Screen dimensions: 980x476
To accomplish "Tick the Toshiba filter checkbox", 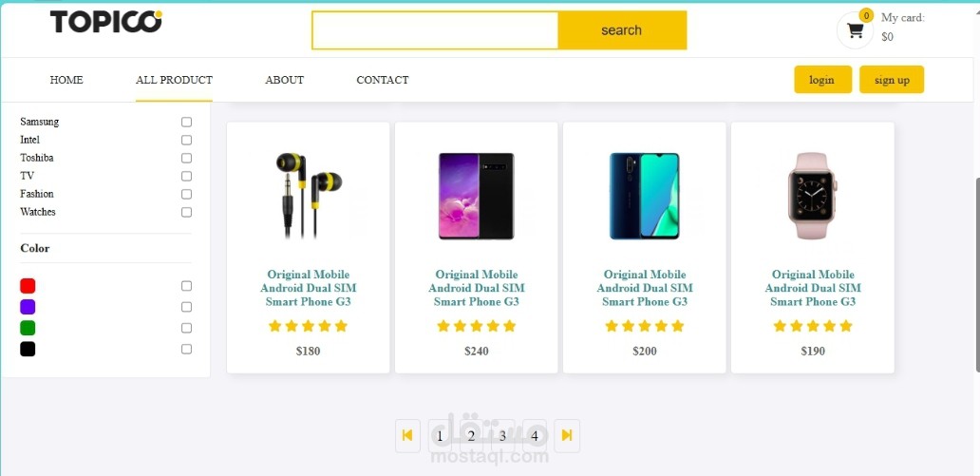I will tap(186, 159).
